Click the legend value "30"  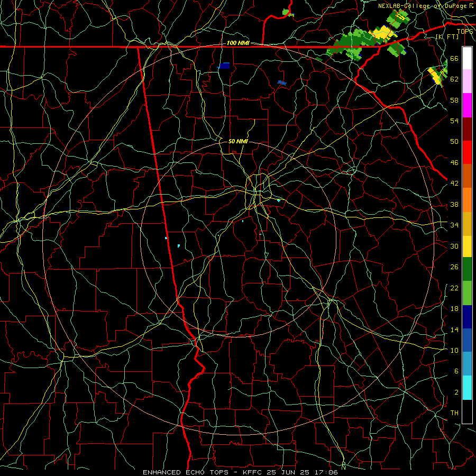pyautogui.click(x=454, y=246)
